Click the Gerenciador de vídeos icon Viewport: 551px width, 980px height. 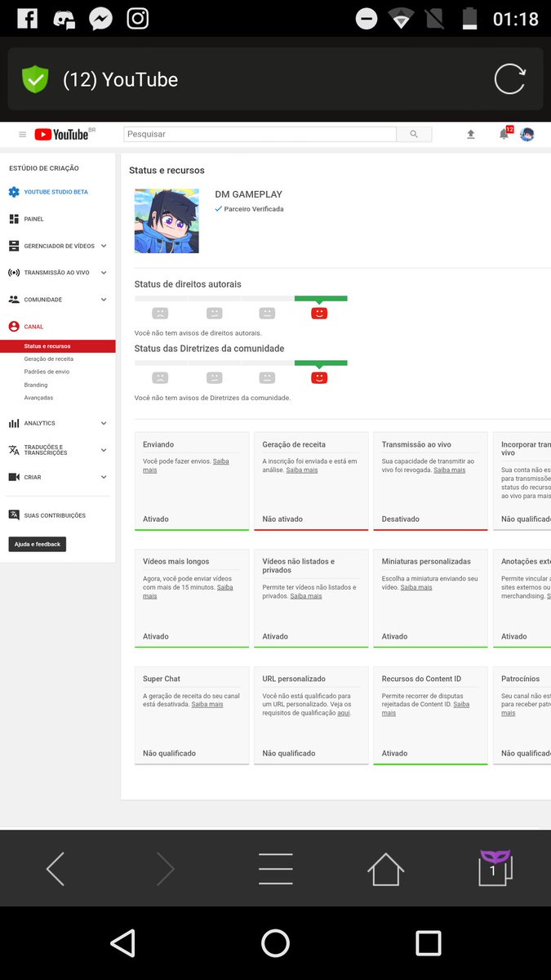coord(14,246)
